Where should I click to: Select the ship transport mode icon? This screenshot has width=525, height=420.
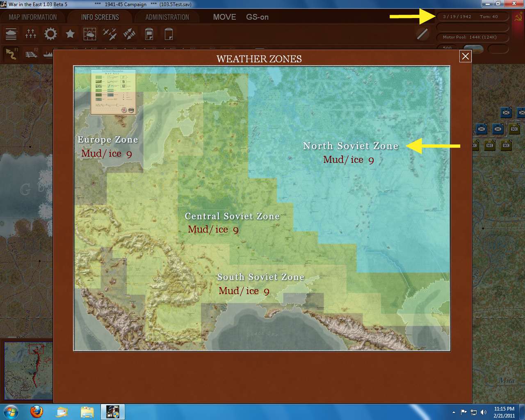point(48,54)
